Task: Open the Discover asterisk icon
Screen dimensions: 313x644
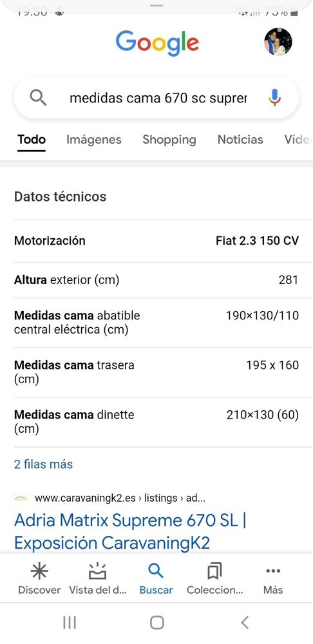Action: tap(39, 571)
